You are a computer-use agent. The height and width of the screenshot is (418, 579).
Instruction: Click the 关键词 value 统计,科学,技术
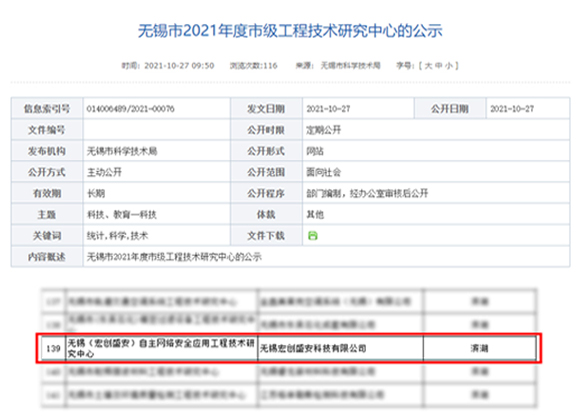tap(117, 236)
